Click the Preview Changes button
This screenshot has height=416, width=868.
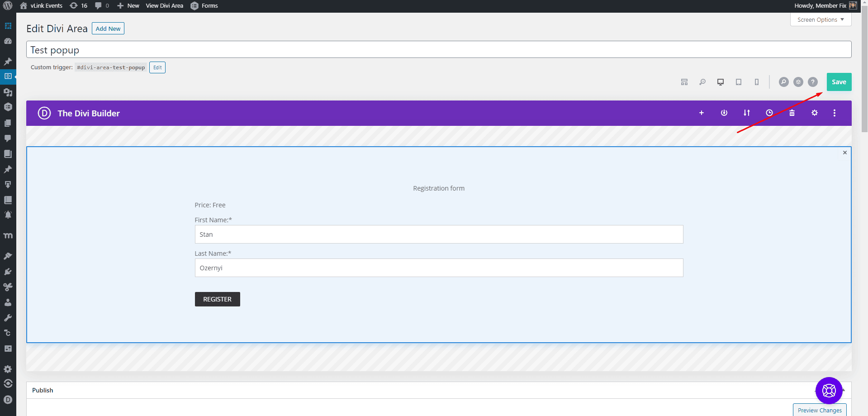[820, 410]
